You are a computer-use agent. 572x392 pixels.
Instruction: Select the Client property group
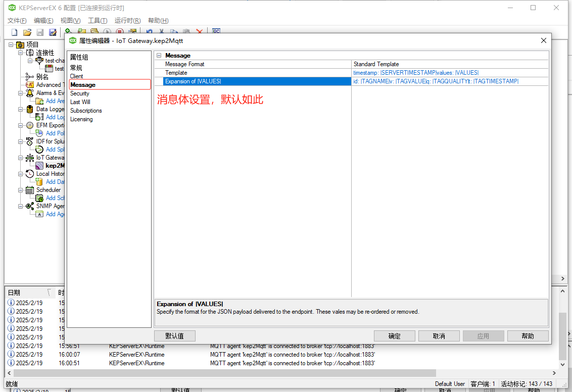[x=77, y=76]
